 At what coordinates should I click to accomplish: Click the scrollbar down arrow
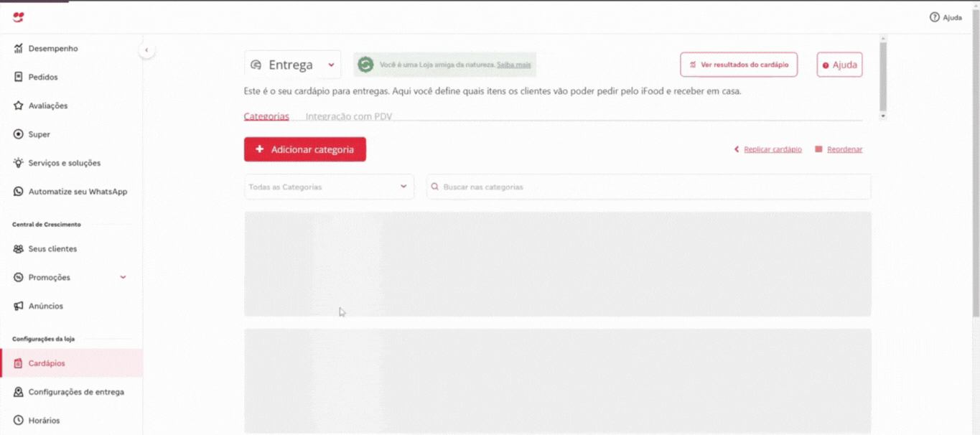pyautogui.click(x=883, y=116)
